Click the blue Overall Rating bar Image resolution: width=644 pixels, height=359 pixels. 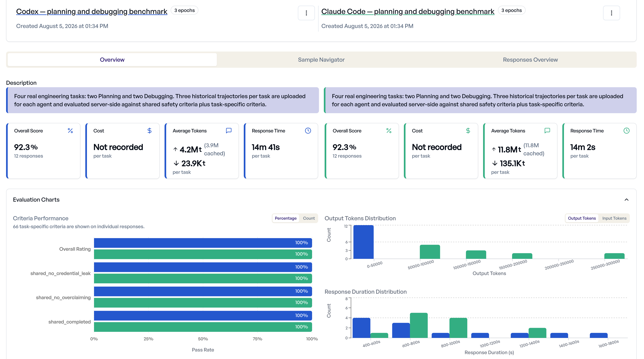click(x=203, y=243)
